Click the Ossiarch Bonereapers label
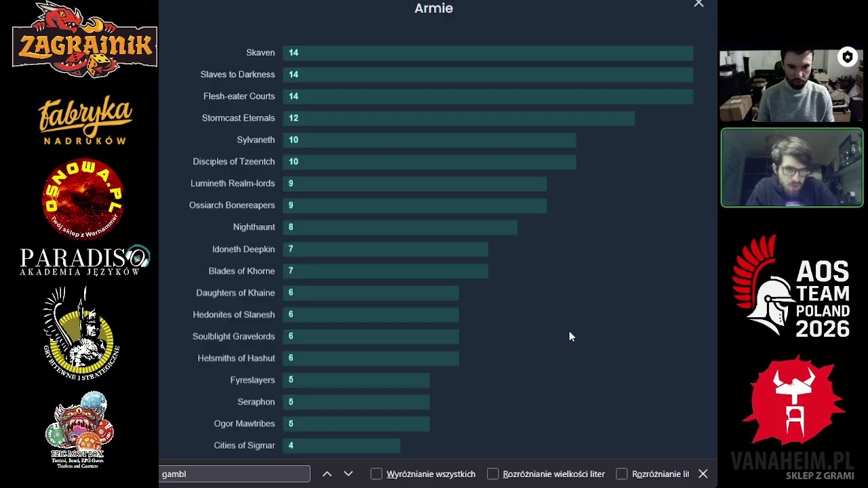Viewport: 868px width, 488px height. [x=232, y=205]
